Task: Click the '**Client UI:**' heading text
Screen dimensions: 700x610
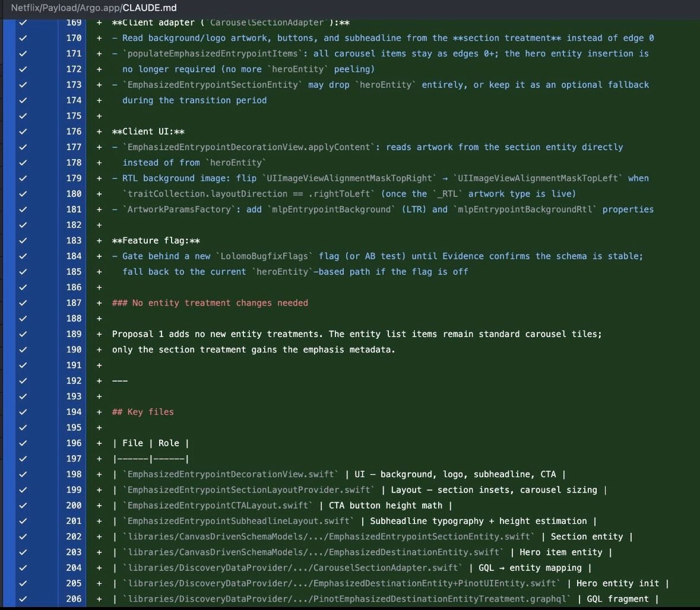Action: 148,132
